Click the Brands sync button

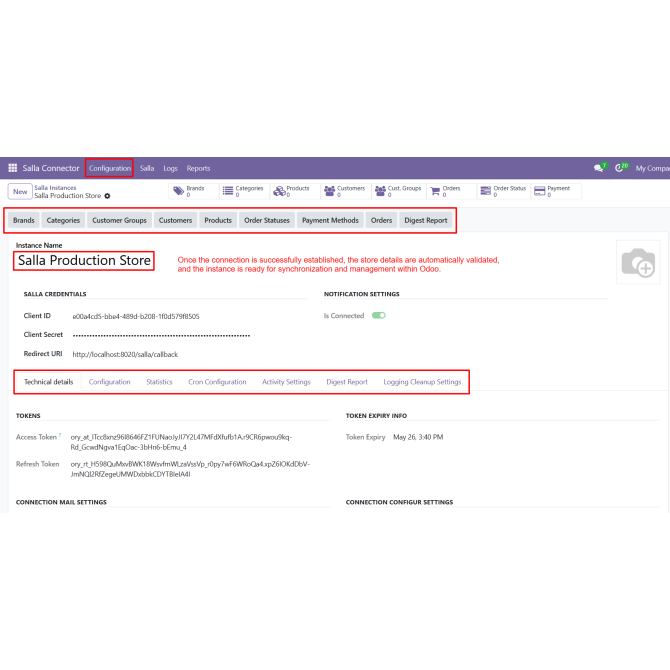click(x=24, y=220)
